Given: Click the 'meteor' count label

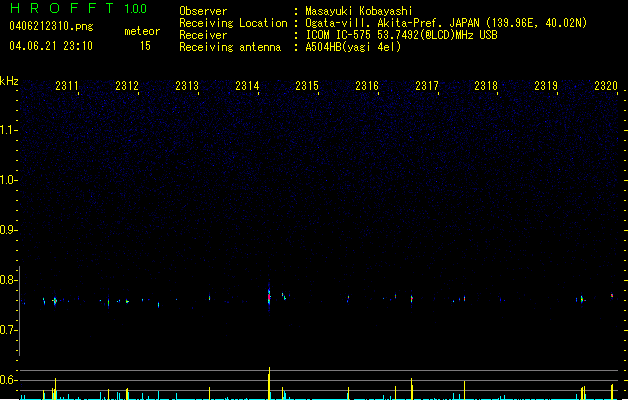Looking at the screenshot, I should [142, 31].
